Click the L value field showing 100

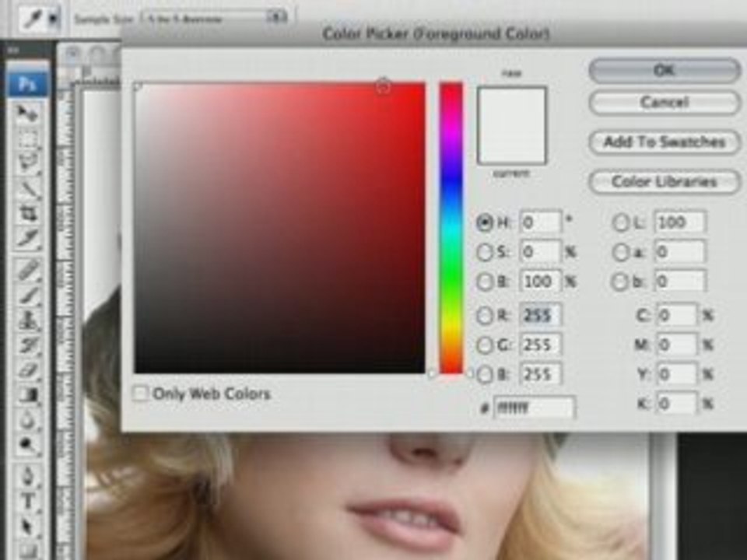(680, 222)
